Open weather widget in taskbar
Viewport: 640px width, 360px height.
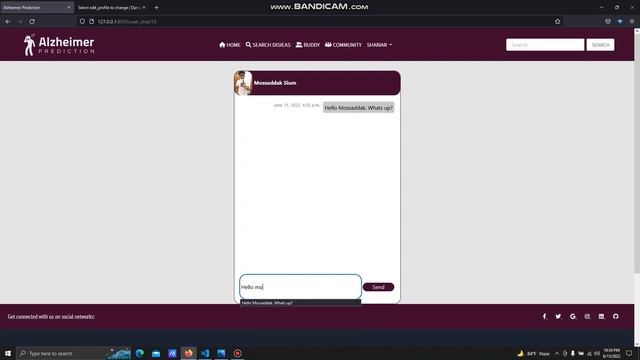(534, 353)
